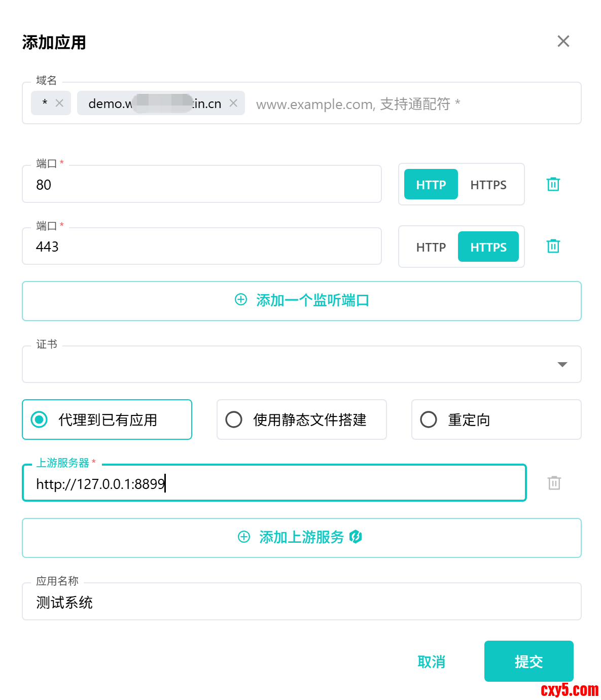Screen dimensions: 601x700
Task: Click the 取消 cancel button
Action: 431,661
